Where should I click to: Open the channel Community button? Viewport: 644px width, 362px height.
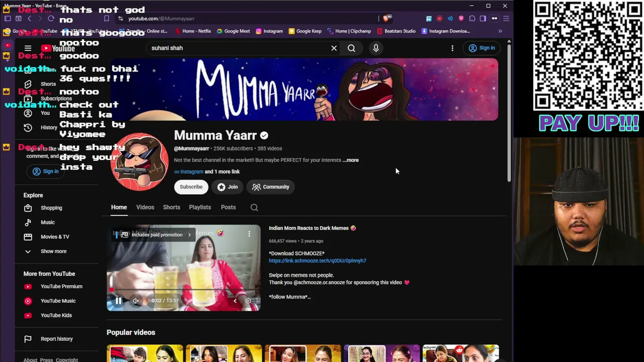tap(271, 187)
